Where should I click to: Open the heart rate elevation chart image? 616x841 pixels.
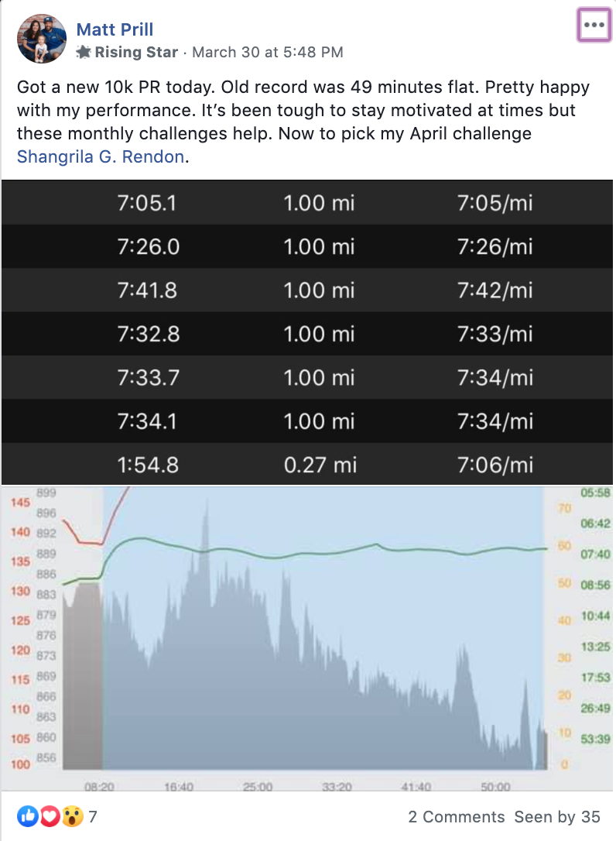(307, 638)
